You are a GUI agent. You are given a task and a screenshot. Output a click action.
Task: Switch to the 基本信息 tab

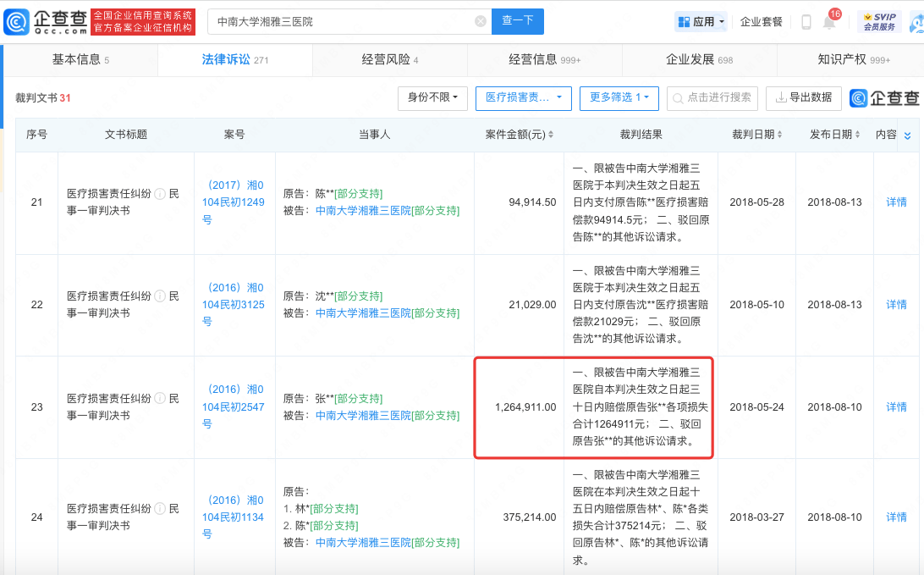pyautogui.click(x=80, y=59)
